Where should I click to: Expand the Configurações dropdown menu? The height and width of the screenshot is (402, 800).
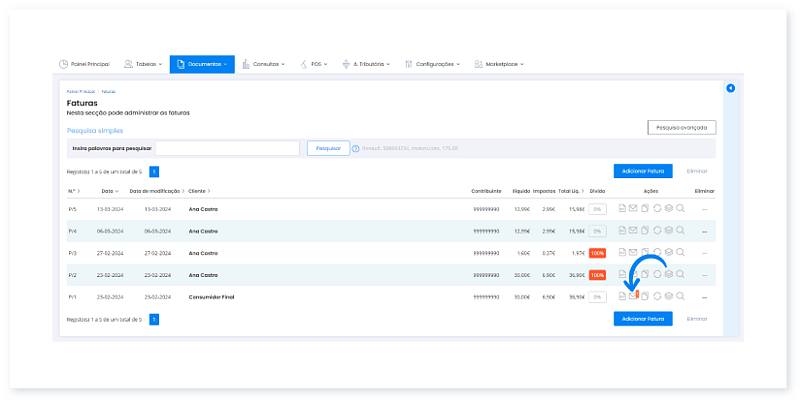pyautogui.click(x=433, y=64)
